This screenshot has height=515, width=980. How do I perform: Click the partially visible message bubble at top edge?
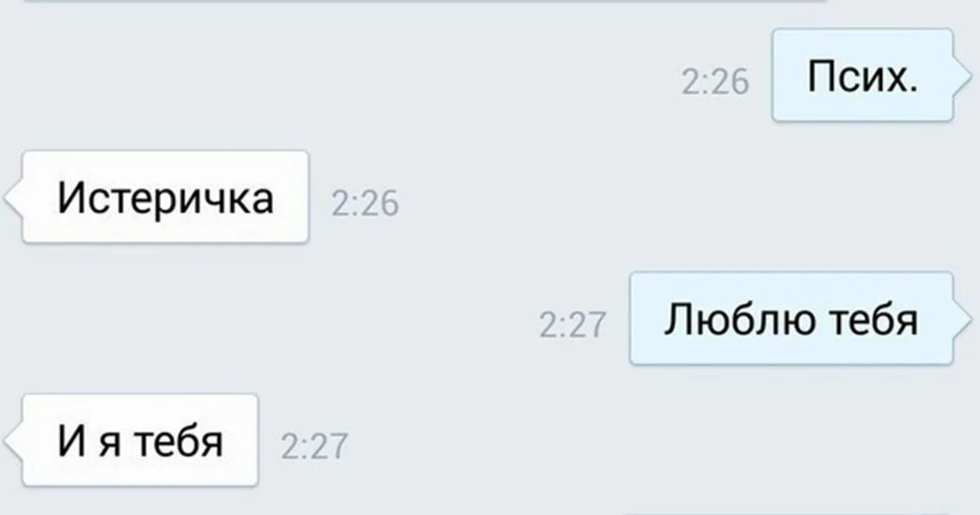point(420,2)
